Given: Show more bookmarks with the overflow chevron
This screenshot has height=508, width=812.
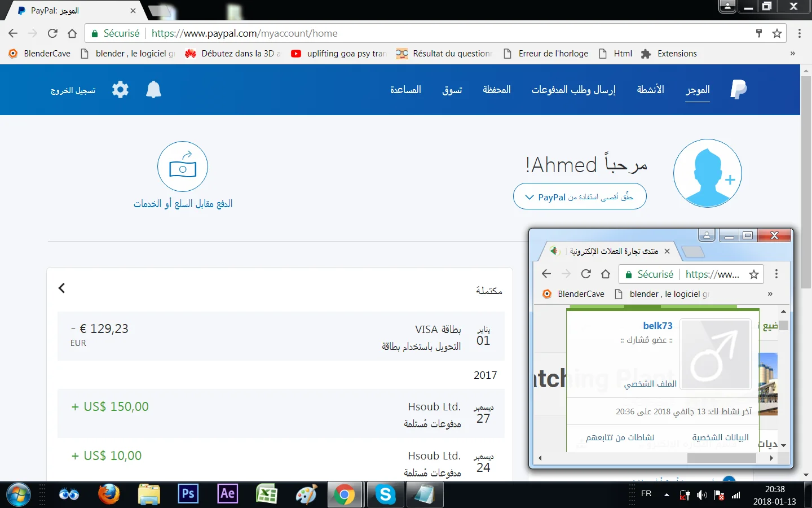Looking at the screenshot, I should tap(792, 54).
